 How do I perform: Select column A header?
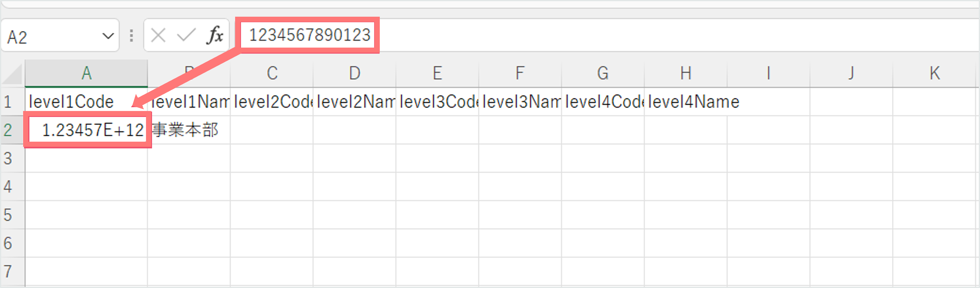[x=86, y=73]
